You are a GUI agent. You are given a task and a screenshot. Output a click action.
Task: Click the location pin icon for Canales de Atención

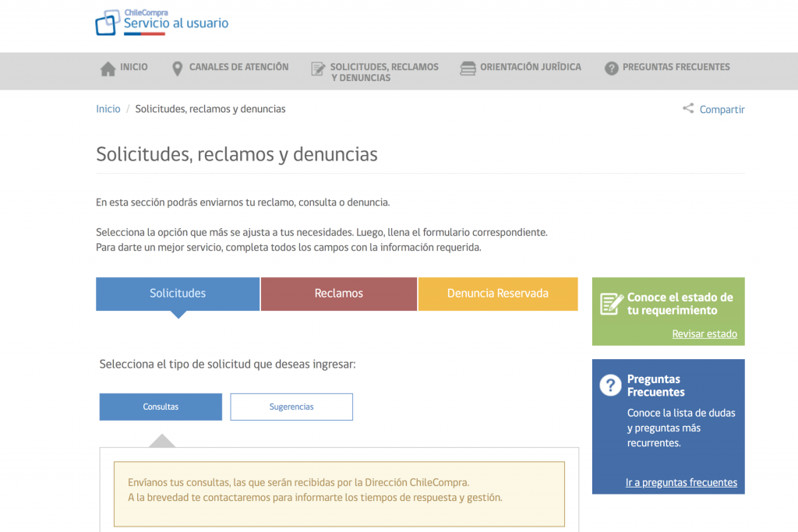[177, 69]
